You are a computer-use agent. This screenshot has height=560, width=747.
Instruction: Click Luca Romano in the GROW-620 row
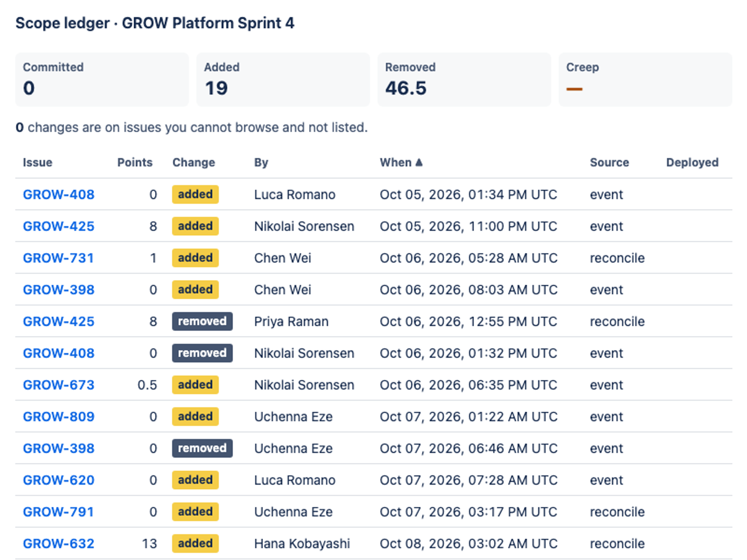click(x=294, y=480)
